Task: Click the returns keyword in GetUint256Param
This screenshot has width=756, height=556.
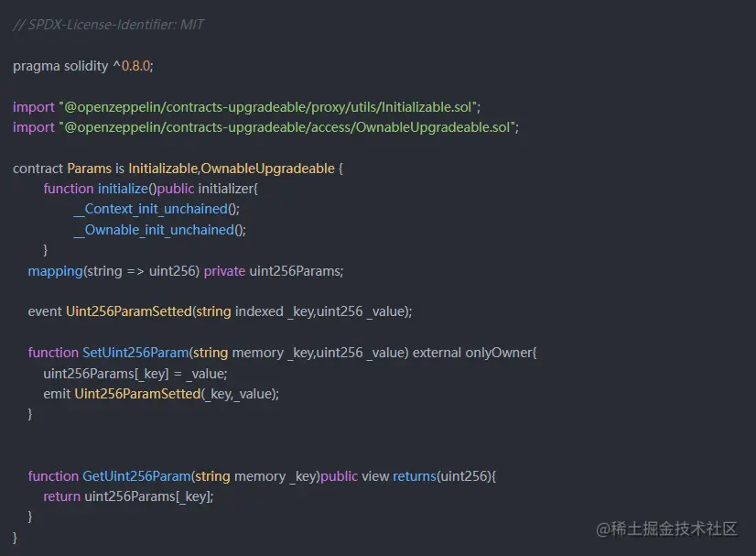Action: (x=415, y=476)
